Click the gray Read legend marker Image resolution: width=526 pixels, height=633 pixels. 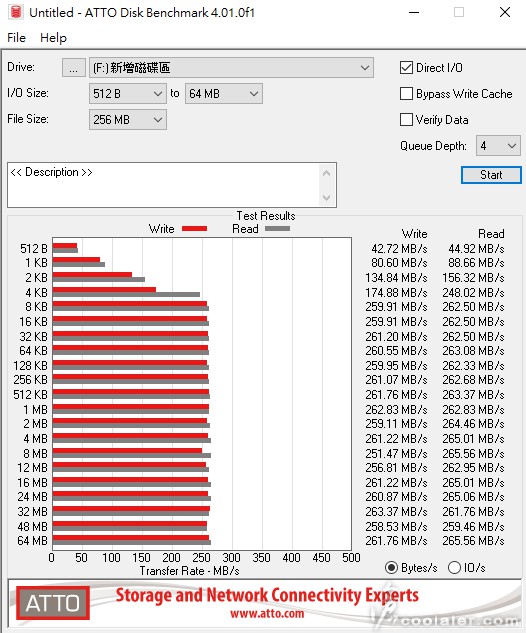coord(277,229)
